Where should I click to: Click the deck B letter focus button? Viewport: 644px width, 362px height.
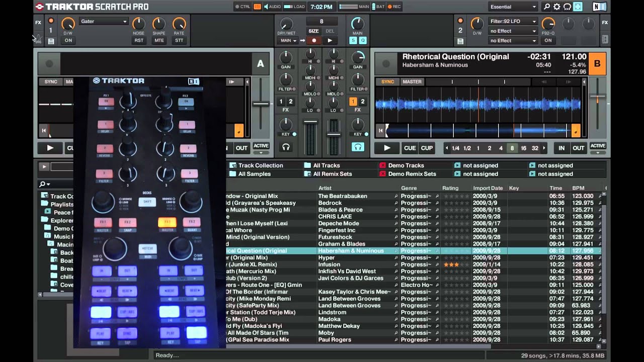597,63
